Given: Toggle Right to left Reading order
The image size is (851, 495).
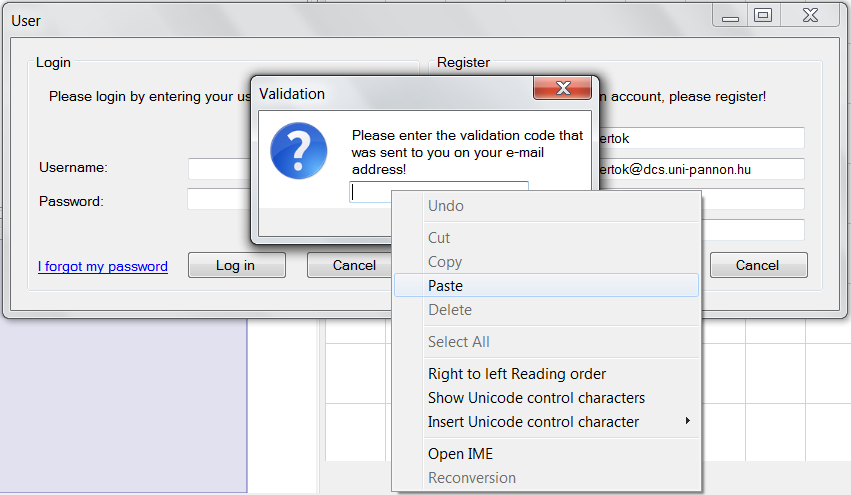Looking at the screenshot, I should (516, 374).
